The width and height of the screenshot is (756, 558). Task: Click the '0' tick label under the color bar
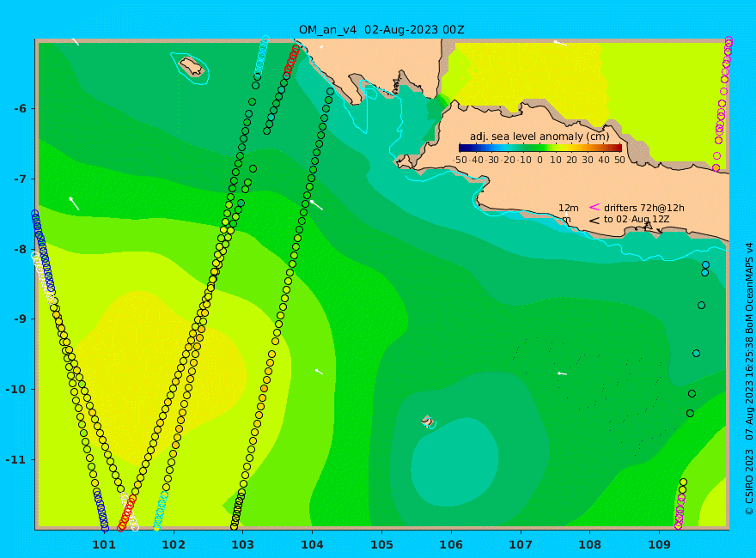click(x=540, y=160)
